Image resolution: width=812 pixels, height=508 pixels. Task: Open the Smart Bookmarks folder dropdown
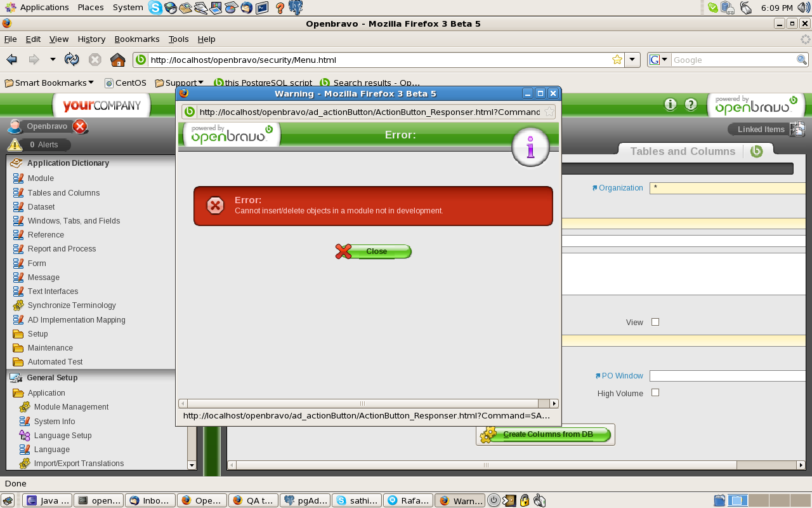(x=49, y=83)
